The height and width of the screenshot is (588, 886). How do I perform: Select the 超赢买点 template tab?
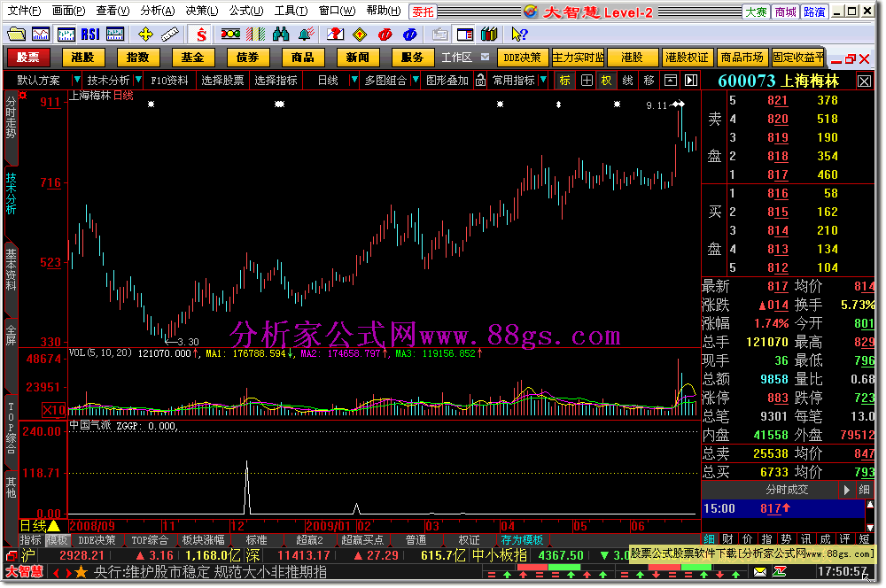point(362,540)
